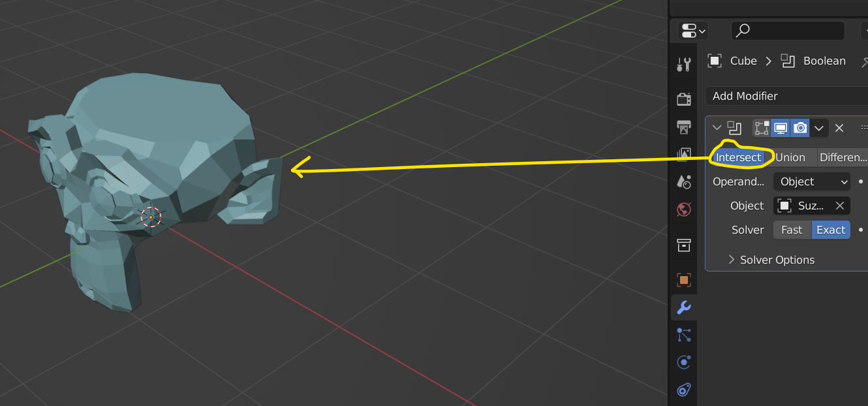Open the Physics properties tab
Image resolution: width=868 pixels, height=406 pixels.
coord(683,362)
